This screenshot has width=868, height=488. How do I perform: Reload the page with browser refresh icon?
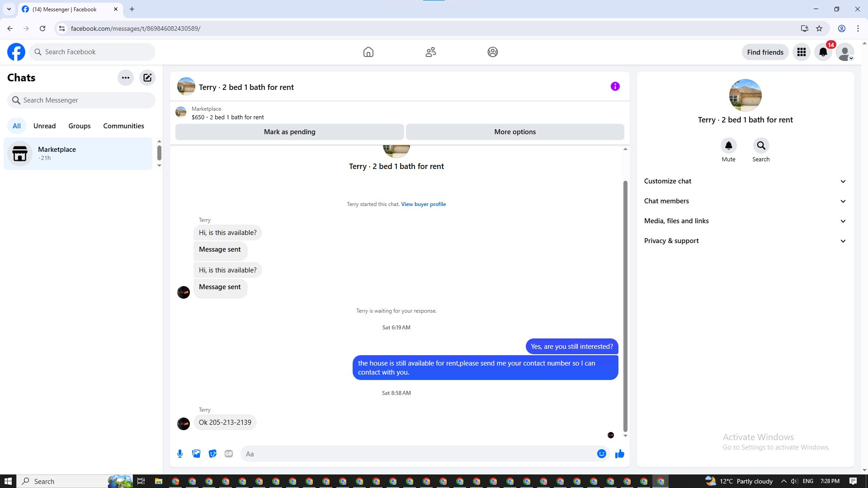click(42, 28)
